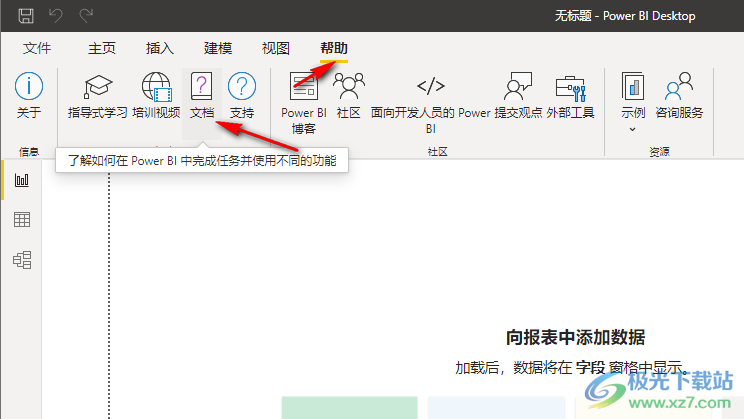Screen dimensions: 744x419
Task: Open the 关于 (About) info button
Action: tap(28, 95)
